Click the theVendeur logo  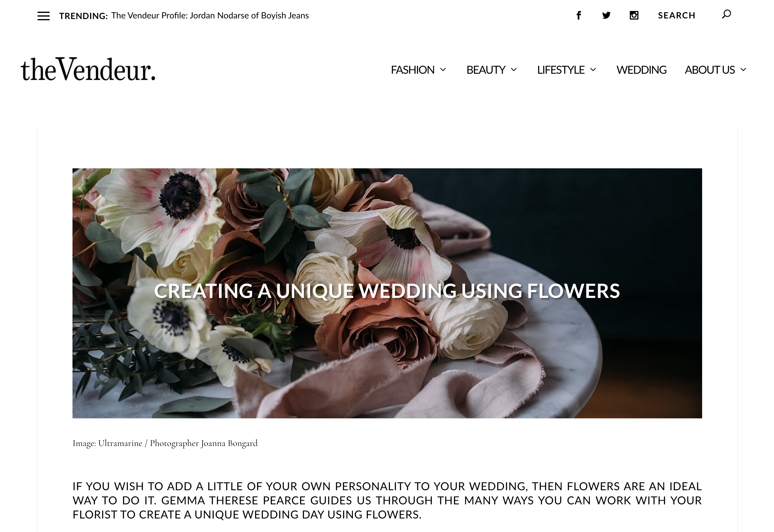[88, 69]
